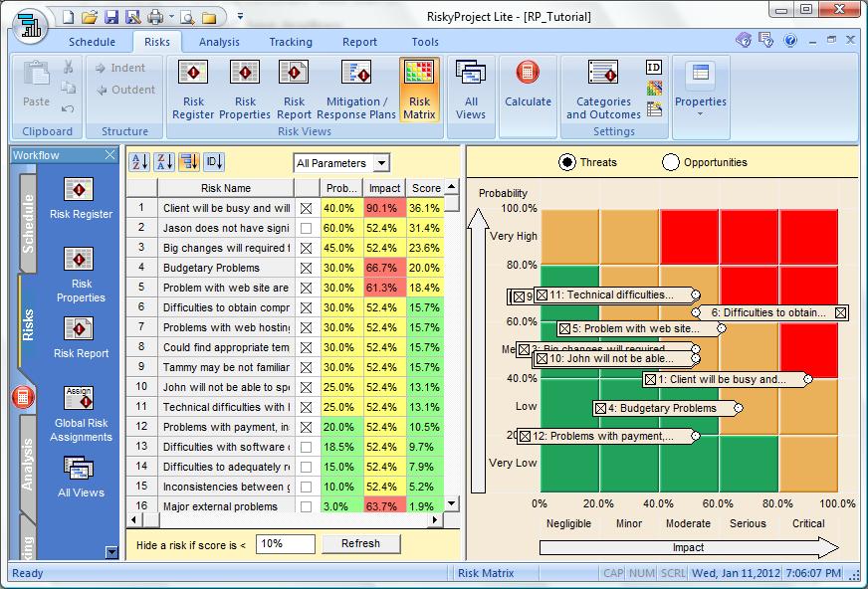Image resolution: width=868 pixels, height=589 pixels.
Task: Create a new project from quick access toolbar
Action: point(68,18)
